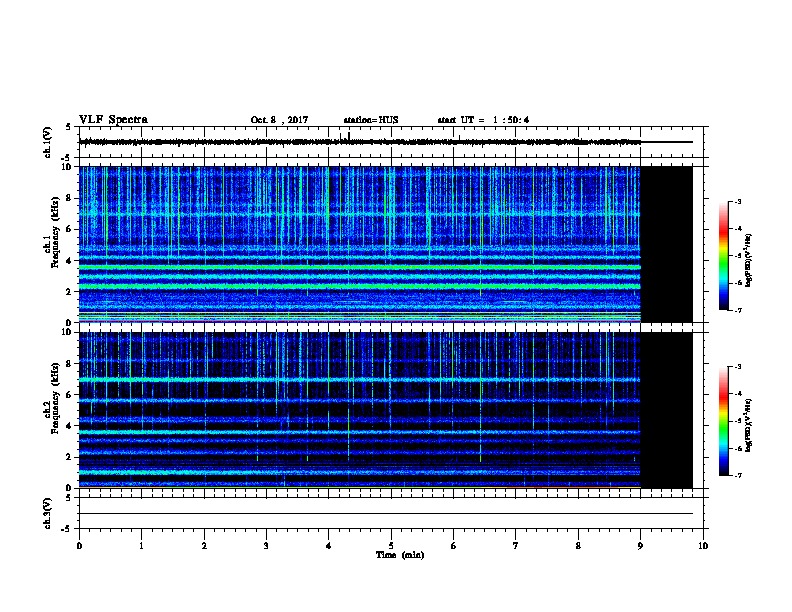
Task: Click time axis tick label "1"
Action: click(x=141, y=545)
